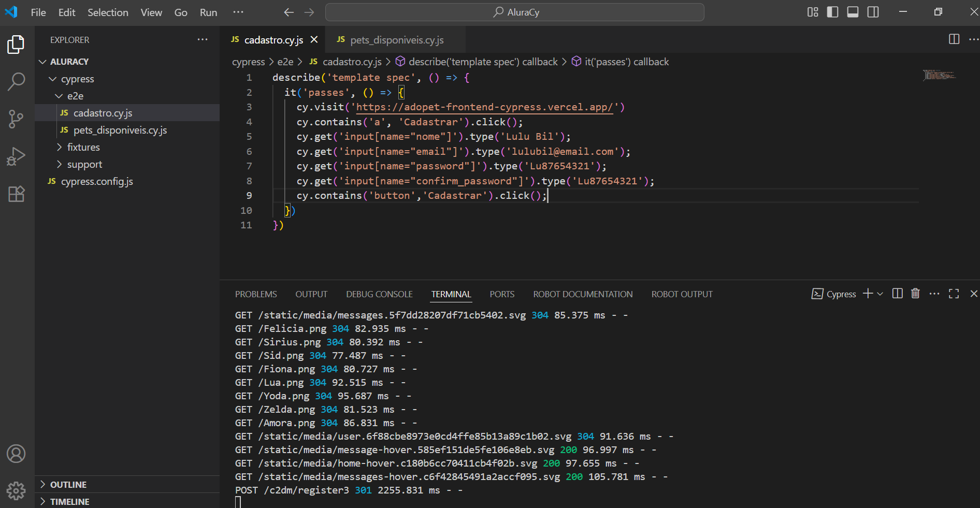Viewport: 980px width, 508px height.
Task: Collapse the cypress folder
Action: click(127, 79)
